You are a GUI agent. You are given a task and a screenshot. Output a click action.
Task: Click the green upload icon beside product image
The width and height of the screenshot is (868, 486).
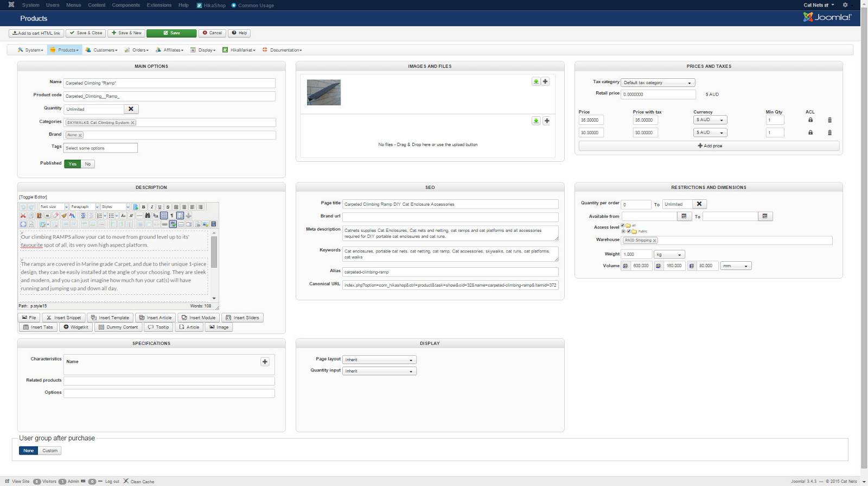tap(535, 81)
